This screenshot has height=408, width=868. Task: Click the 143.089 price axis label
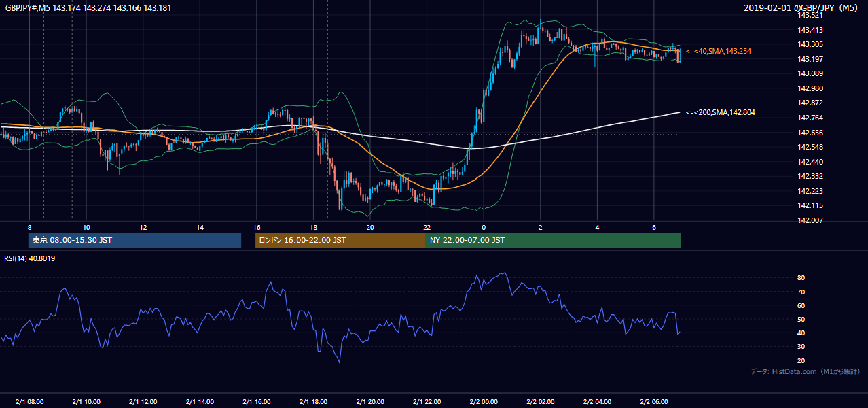tap(810, 73)
